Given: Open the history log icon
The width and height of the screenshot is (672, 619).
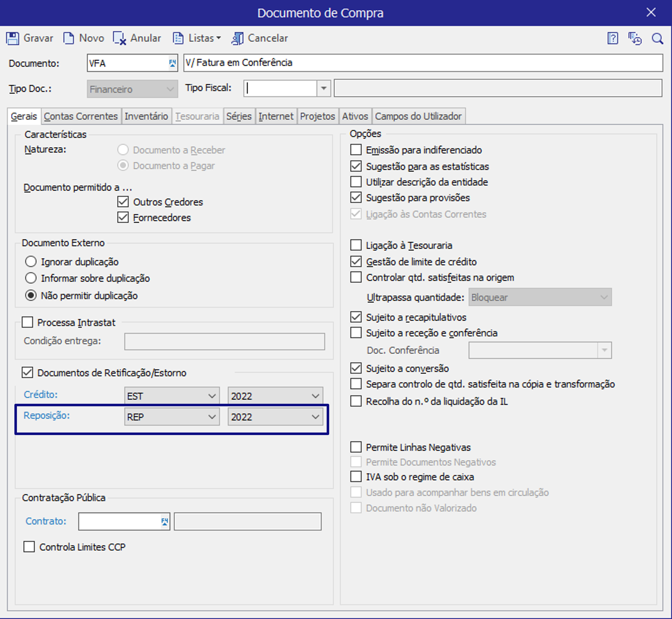Looking at the screenshot, I should [635, 39].
